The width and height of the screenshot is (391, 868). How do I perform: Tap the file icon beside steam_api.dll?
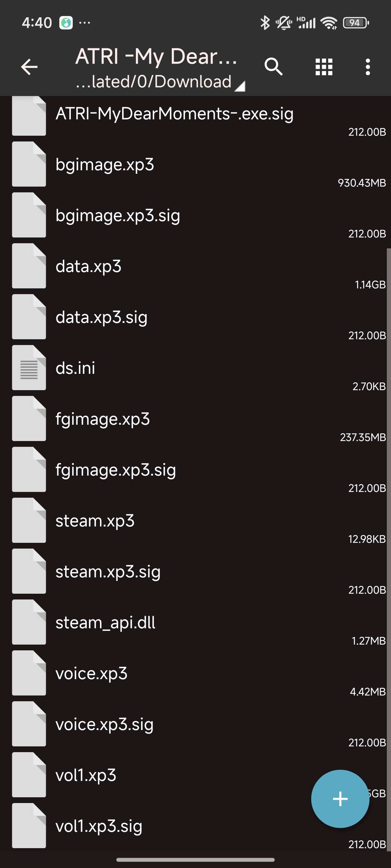coord(29,622)
